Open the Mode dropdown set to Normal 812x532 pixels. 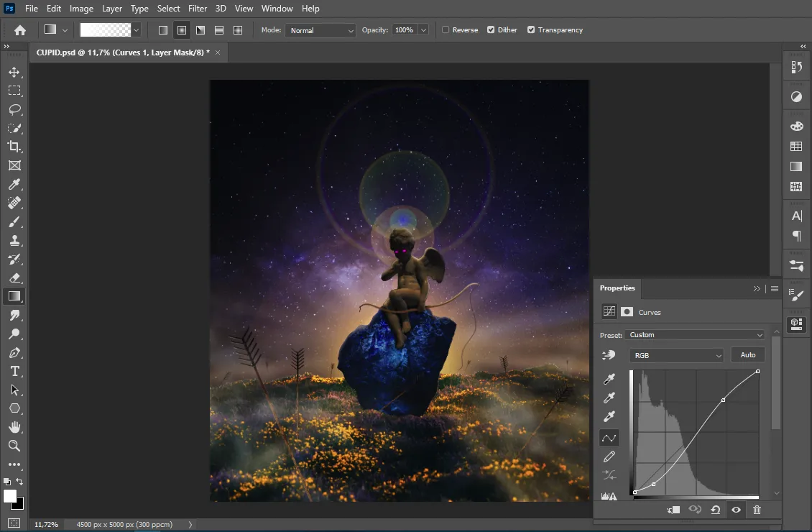[320, 31]
